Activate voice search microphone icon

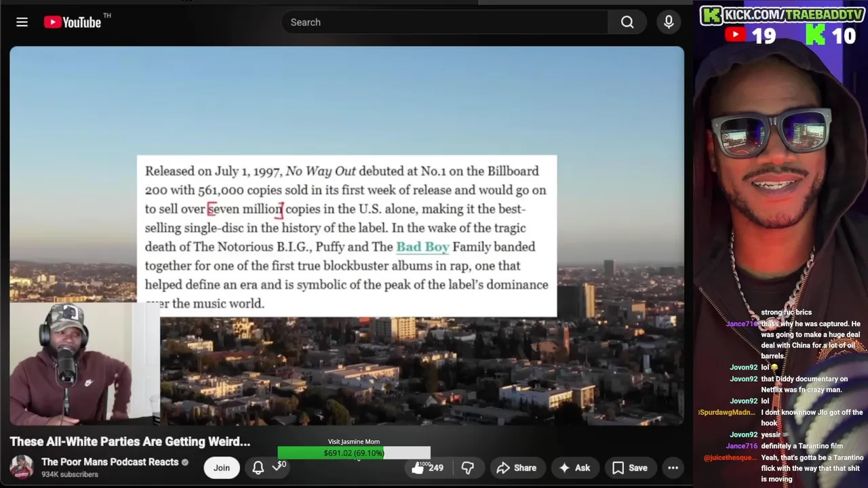(669, 22)
